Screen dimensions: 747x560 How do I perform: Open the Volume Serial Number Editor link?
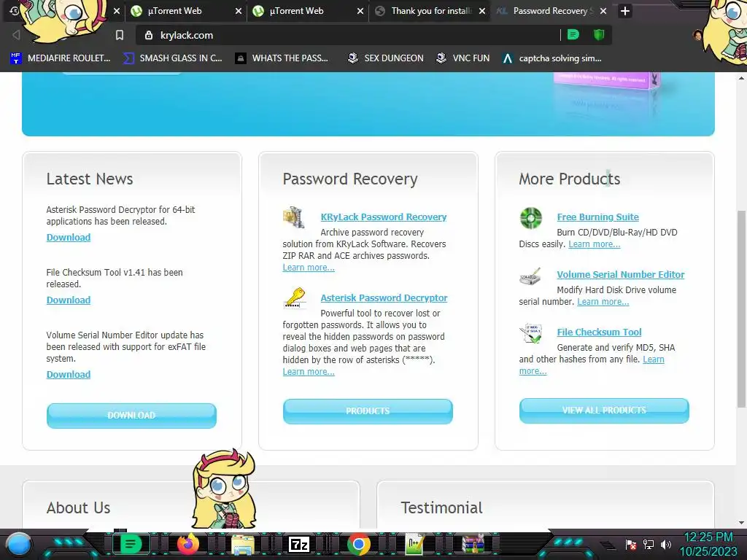(x=621, y=274)
